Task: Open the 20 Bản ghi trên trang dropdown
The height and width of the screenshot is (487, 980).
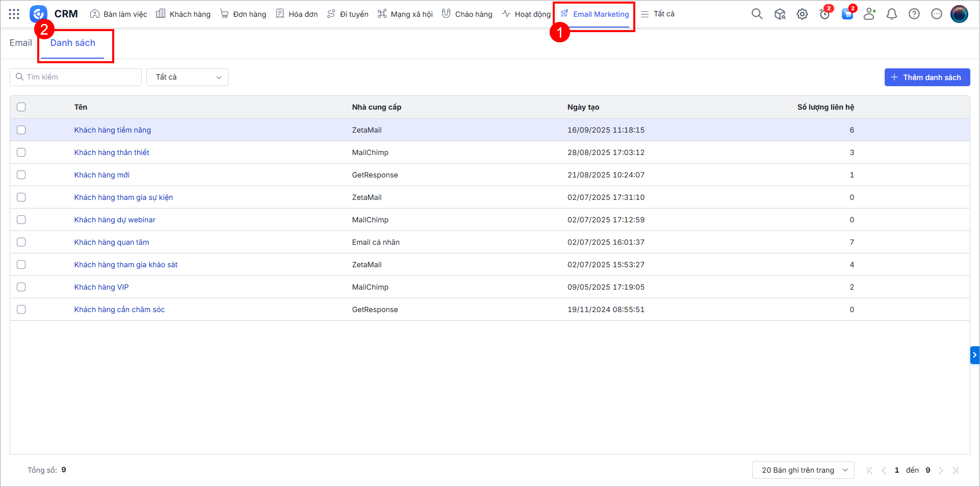Action: (x=803, y=470)
